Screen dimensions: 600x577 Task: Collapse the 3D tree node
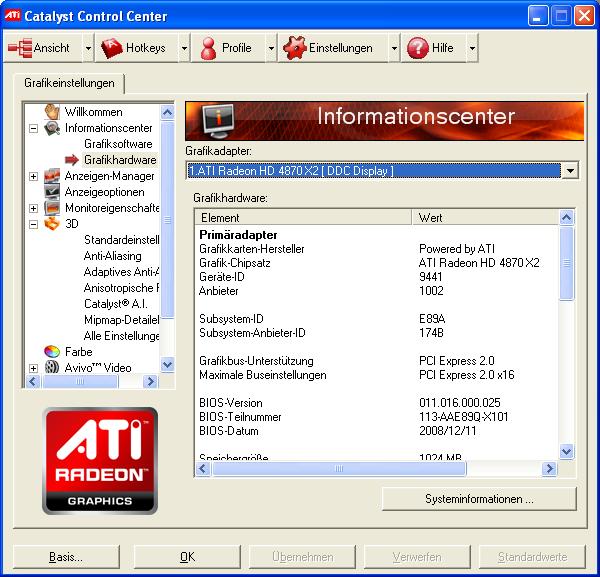click(x=33, y=224)
